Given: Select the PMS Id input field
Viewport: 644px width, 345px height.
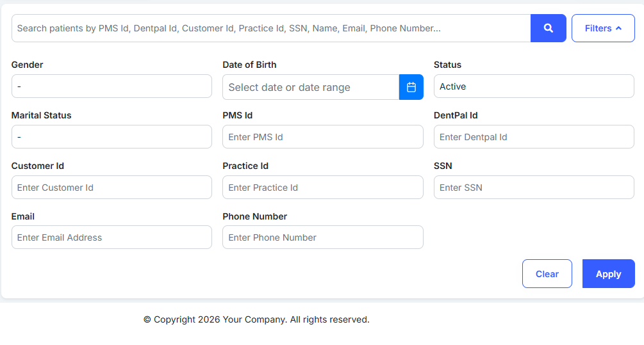Looking at the screenshot, I should pyautogui.click(x=322, y=137).
